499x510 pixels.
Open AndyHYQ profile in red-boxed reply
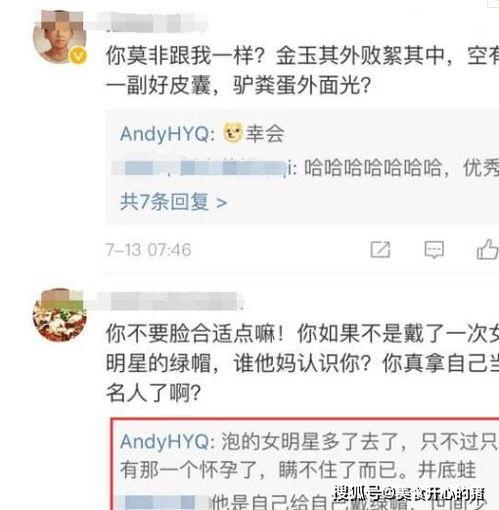167,442
